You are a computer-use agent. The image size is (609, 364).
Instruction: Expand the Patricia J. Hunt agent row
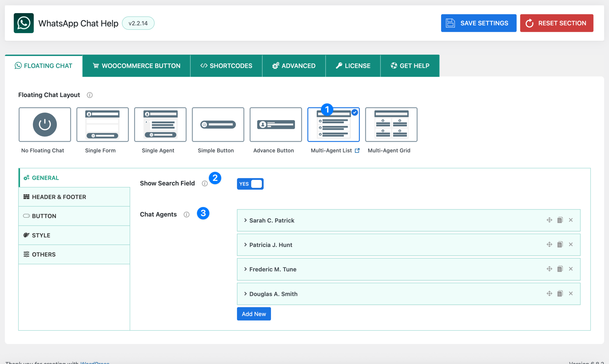tap(270, 245)
